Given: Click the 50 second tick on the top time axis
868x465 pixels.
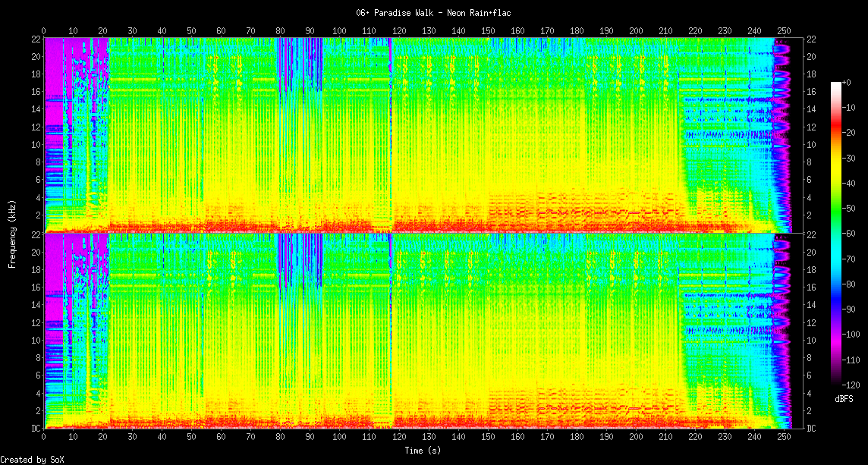Looking at the screenshot, I should 191,31.
